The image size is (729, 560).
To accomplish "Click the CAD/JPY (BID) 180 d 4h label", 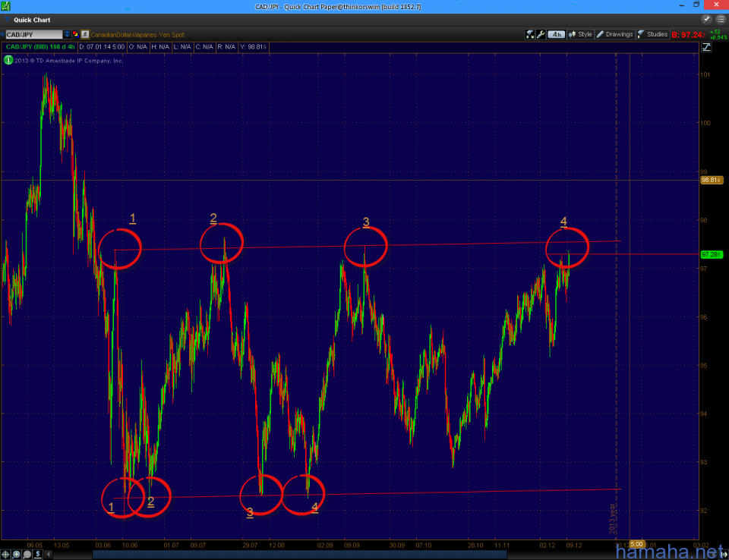I will [x=40, y=47].
